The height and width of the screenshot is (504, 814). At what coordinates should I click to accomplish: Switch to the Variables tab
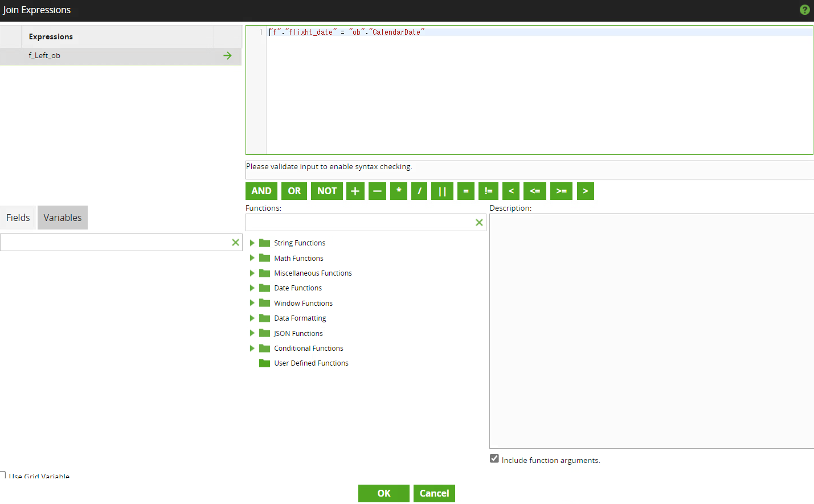63,218
